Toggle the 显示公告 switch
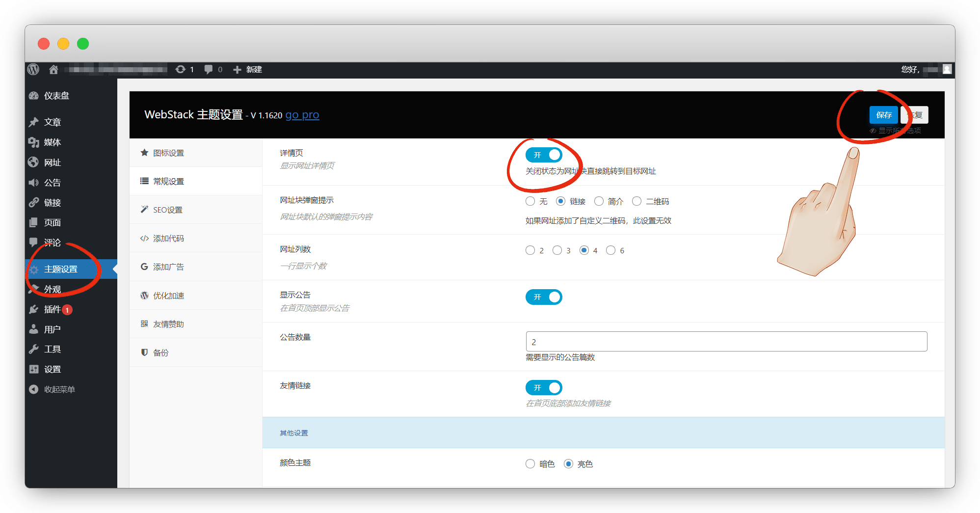 (x=544, y=297)
